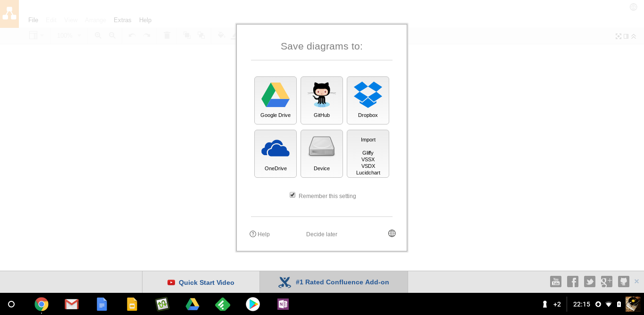Launch Google Docs from the shelf

[x=102, y=304]
